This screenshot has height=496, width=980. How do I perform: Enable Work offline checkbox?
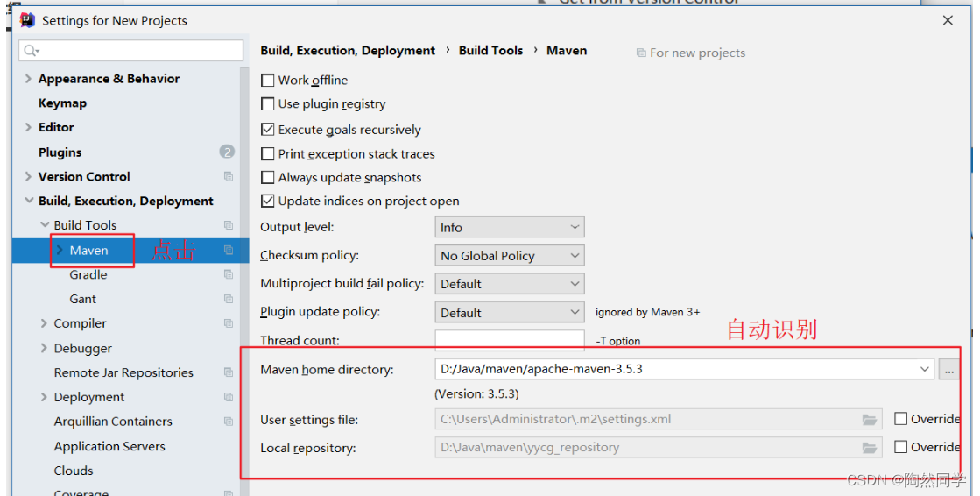[267, 80]
